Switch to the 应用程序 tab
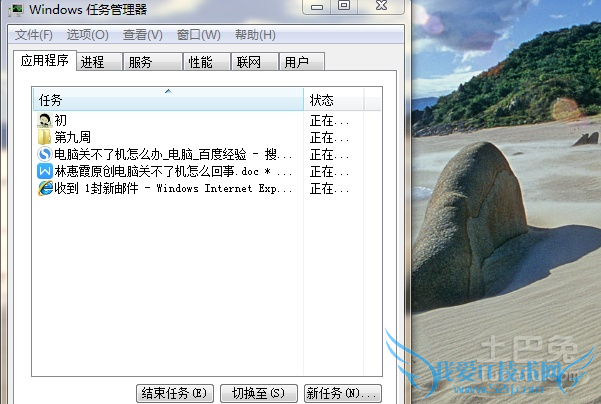Viewport: 601px width, 404px height. point(45,61)
